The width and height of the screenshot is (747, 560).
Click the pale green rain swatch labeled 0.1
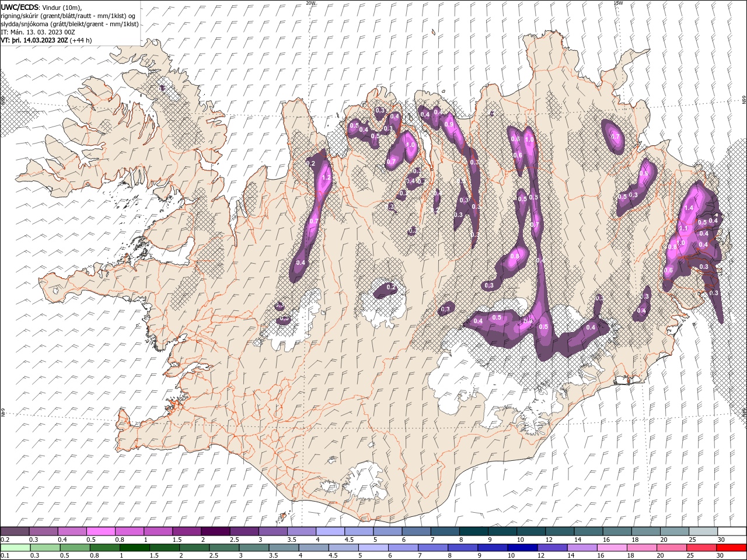tap(15, 548)
